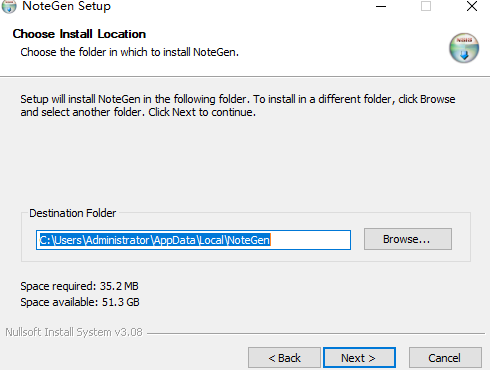
Task: Continue installation with Next >
Action: (359, 358)
